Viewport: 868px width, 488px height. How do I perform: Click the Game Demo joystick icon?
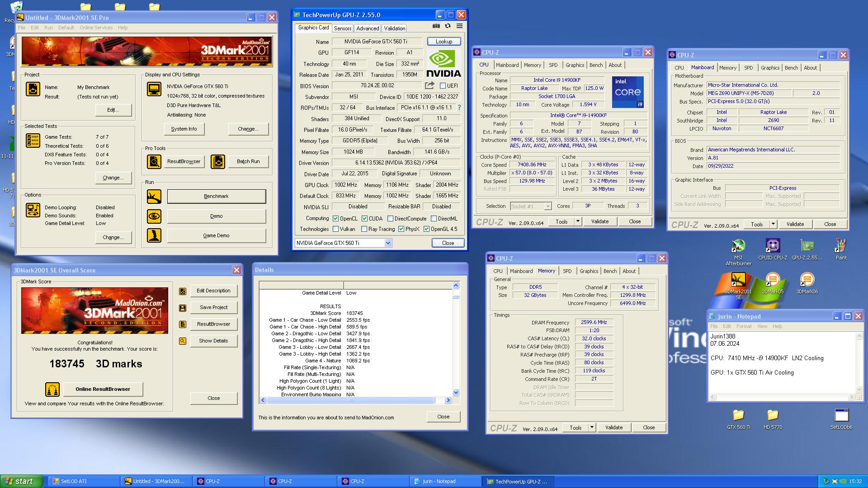(154, 235)
